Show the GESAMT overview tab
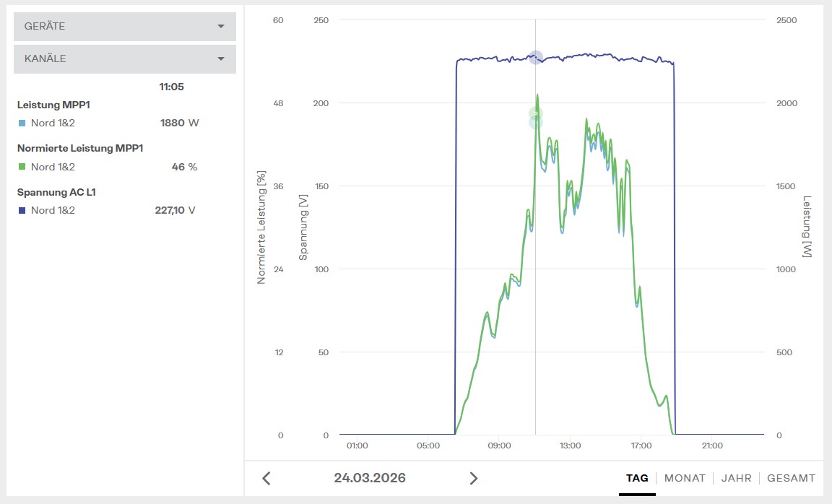Screen dimensions: 832x504 click(x=791, y=478)
